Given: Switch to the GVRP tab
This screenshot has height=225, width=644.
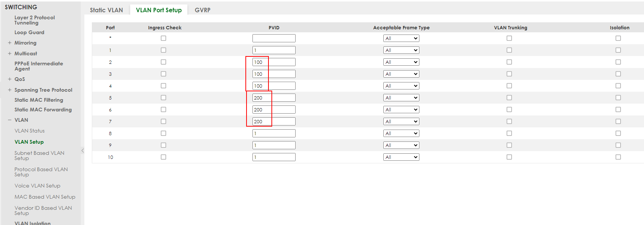Looking at the screenshot, I should [x=202, y=10].
